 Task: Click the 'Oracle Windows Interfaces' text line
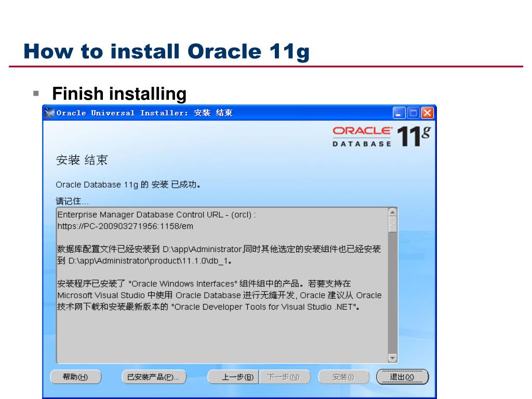[204, 284]
